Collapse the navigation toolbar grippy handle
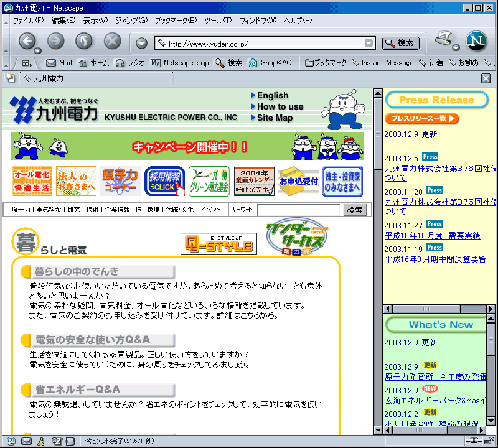 [6, 42]
